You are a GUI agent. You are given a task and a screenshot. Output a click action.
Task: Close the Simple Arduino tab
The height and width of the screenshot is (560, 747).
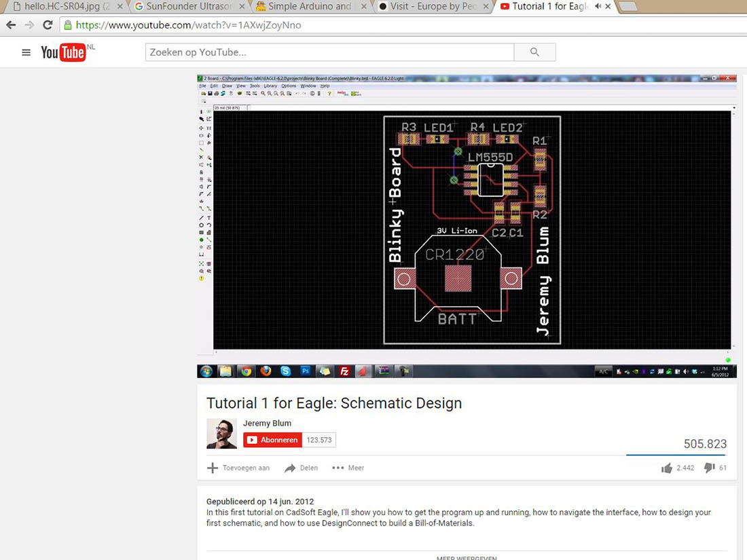point(364,7)
